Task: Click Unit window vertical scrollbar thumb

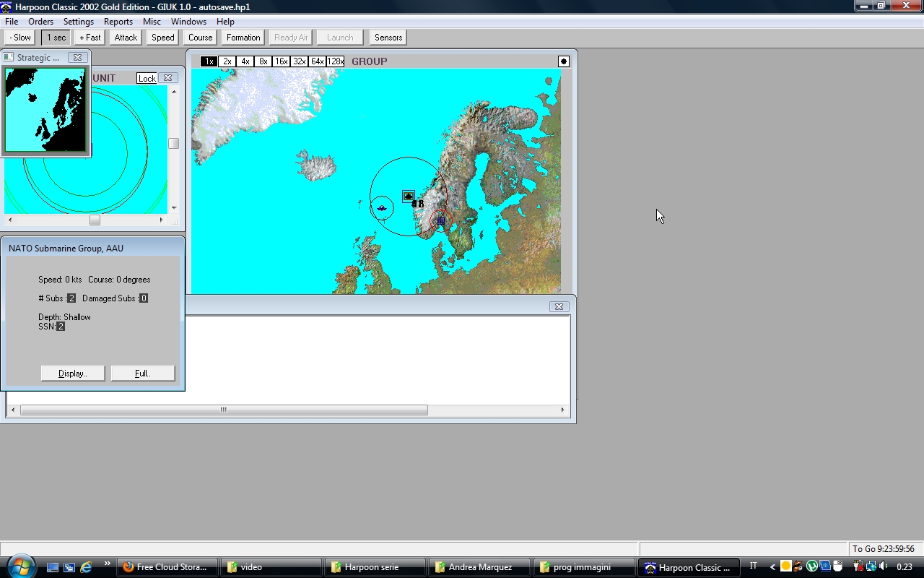Action: click(x=173, y=144)
